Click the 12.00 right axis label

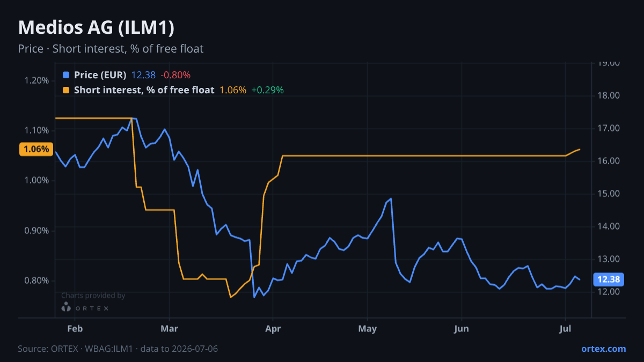click(x=609, y=292)
